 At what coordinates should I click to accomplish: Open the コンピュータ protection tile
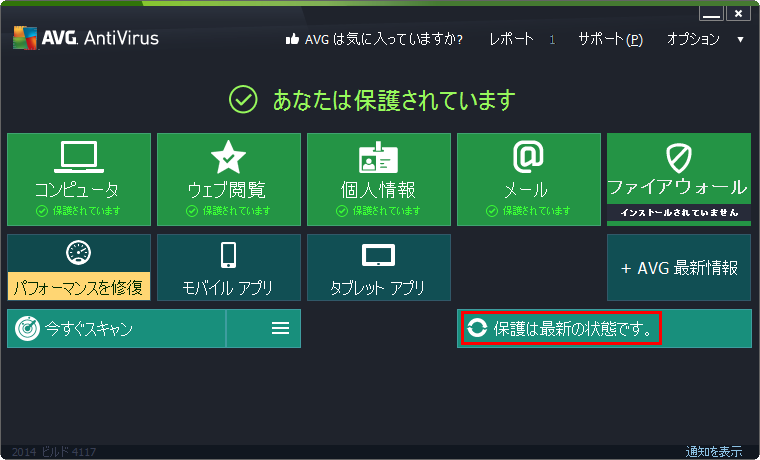pos(79,179)
